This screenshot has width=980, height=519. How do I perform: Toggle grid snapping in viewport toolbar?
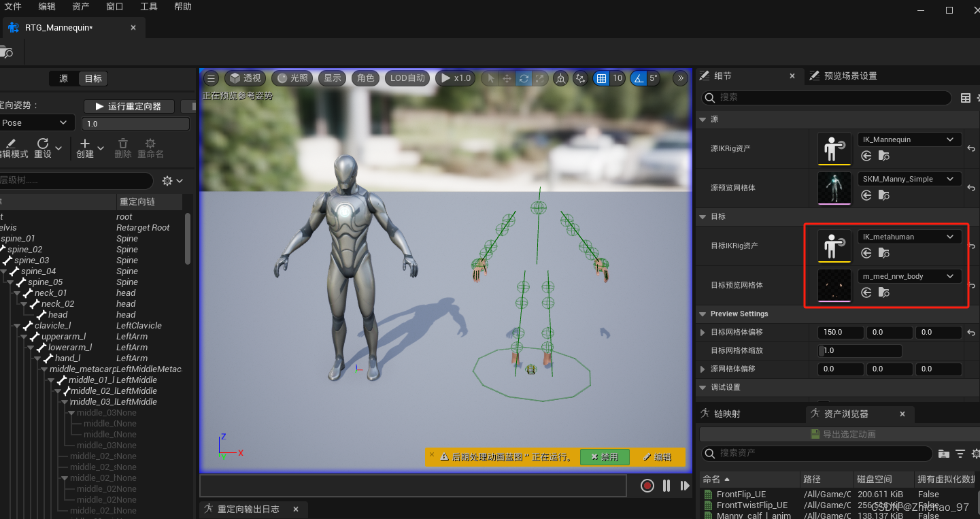[601, 78]
